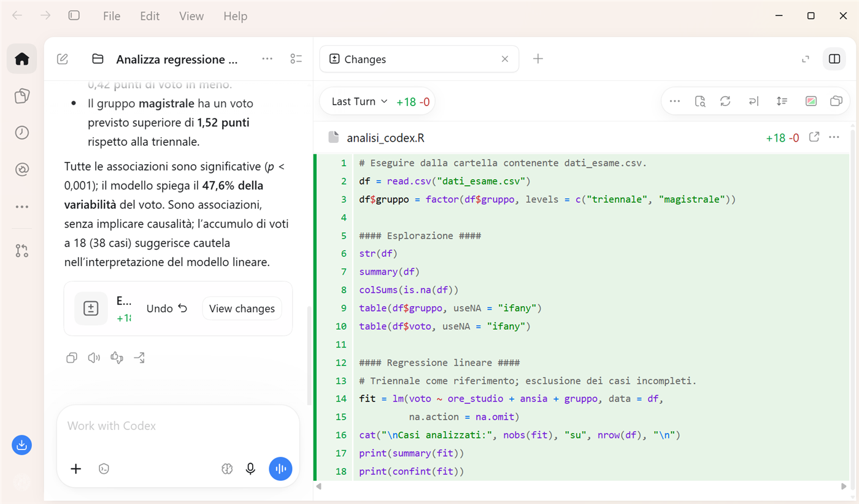Open analisi_codex.R with the external link icon
Screen dimensions: 859x504
814,137
